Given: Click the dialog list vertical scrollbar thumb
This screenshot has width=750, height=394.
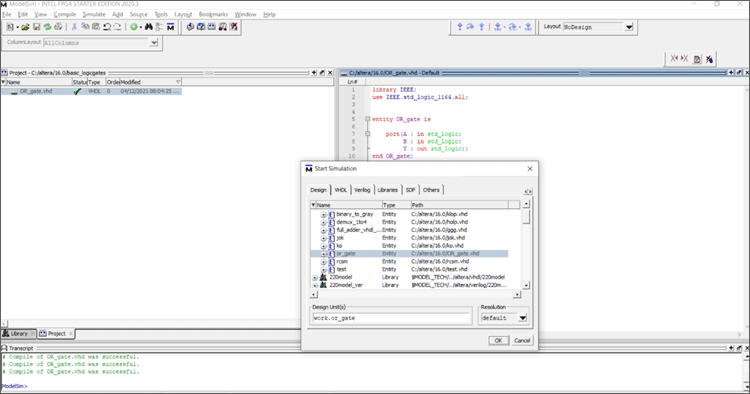Looking at the screenshot, I should (526, 217).
